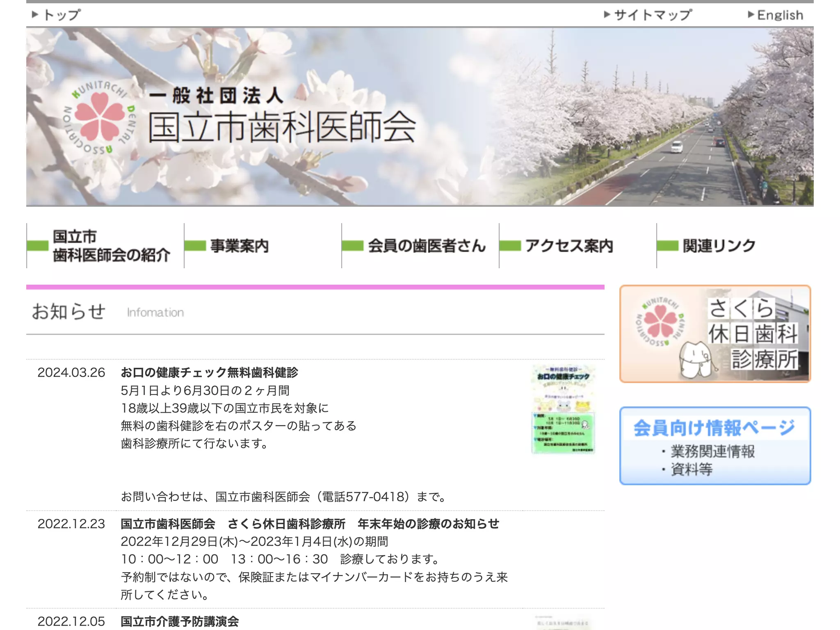The height and width of the screenshot is (630, 840).
Task: Click the Infomation subtitle text
Action: 155,313
